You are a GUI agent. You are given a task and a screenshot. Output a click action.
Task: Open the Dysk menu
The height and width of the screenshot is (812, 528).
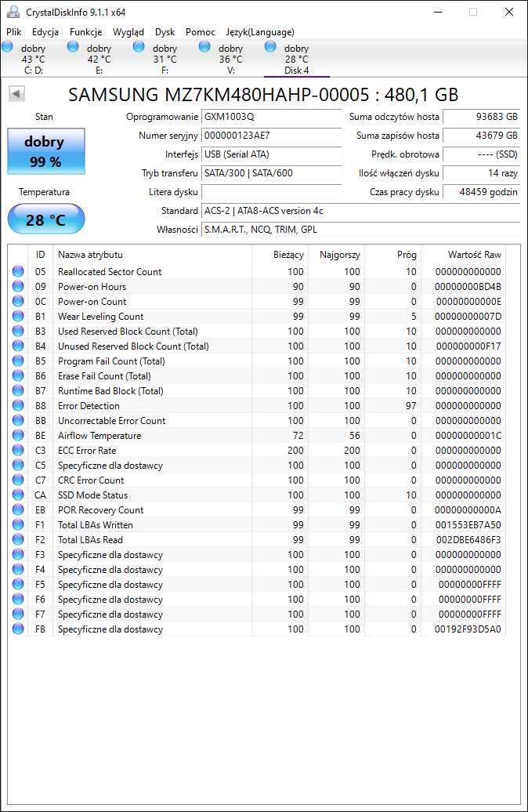[x=165, y=32]
